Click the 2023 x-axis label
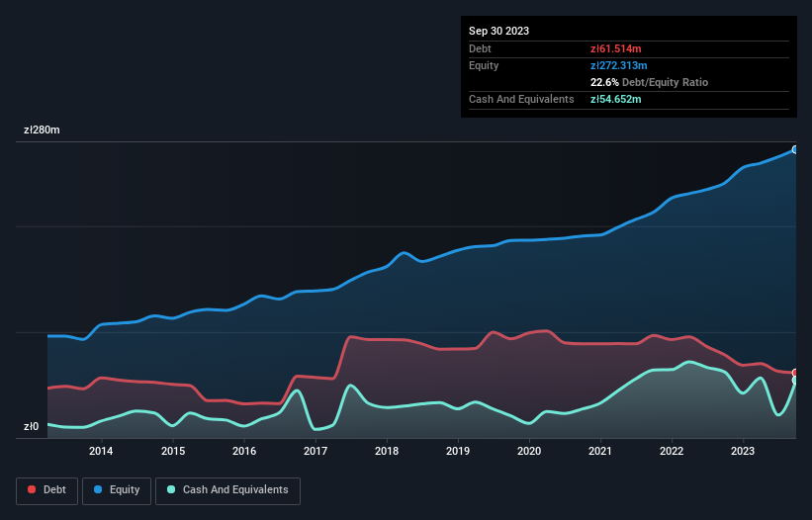Image resolution: width=812 pixels, height=520 pixels. pyautogui.click(x=743, y=451)
